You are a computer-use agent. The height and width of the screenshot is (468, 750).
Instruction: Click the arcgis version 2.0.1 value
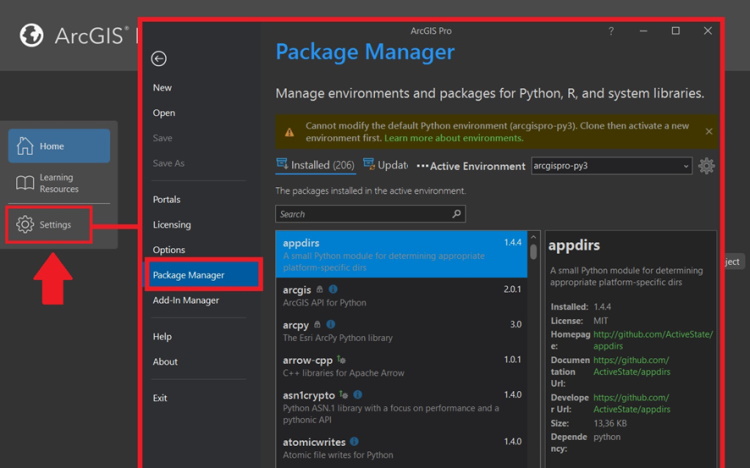pos(512,289)
